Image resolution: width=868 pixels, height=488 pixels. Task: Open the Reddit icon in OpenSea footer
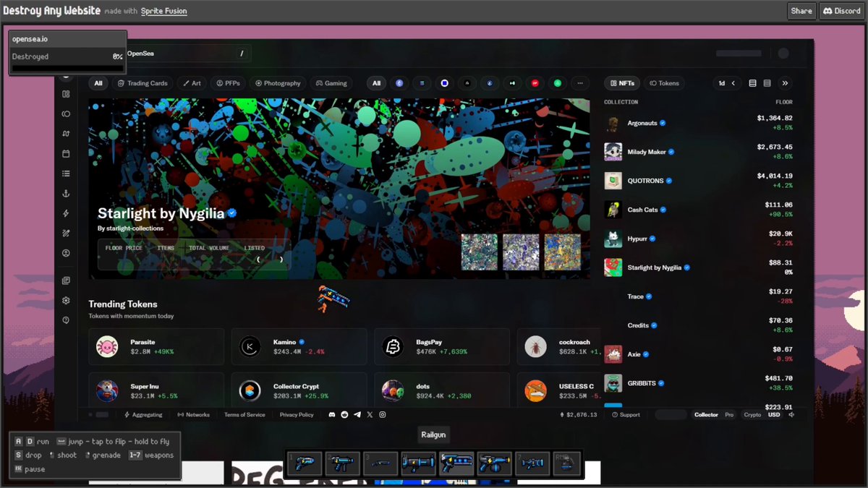click(344, 415)
